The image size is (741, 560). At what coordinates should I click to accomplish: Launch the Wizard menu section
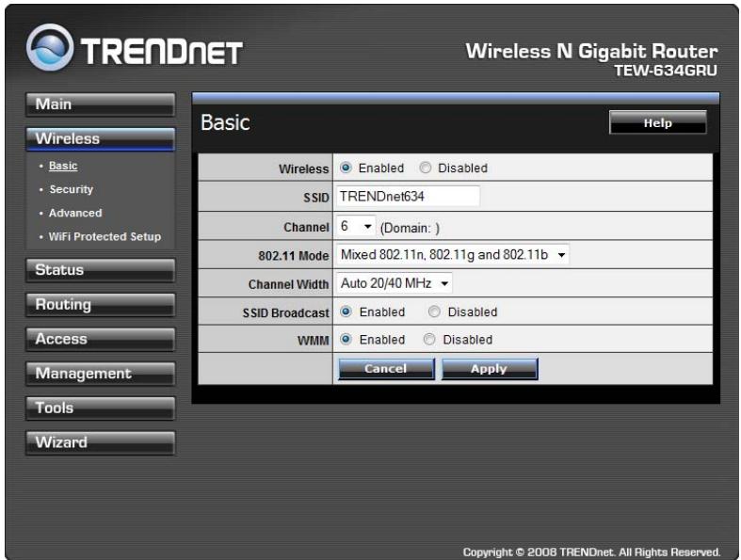[100, 442]
